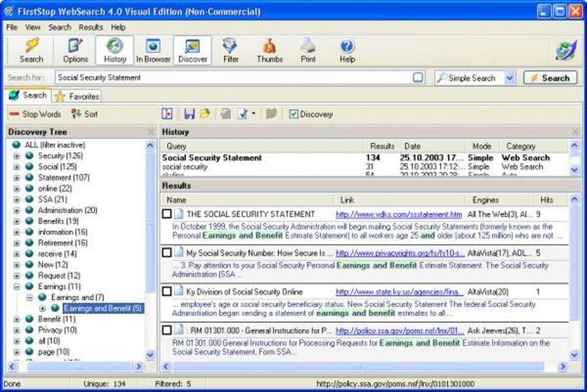Click Stop Words button
Viewport: 587px width, 392px height.
tap(35, 114)
